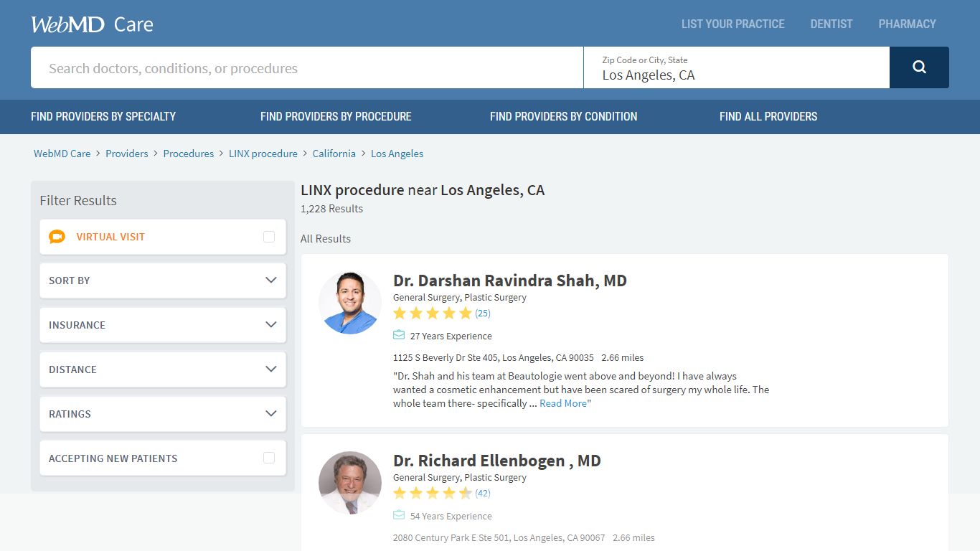The height and width of the screenshot is (551, 980).
Task: Click the California breadcrumb link
Action: [334, 154]
